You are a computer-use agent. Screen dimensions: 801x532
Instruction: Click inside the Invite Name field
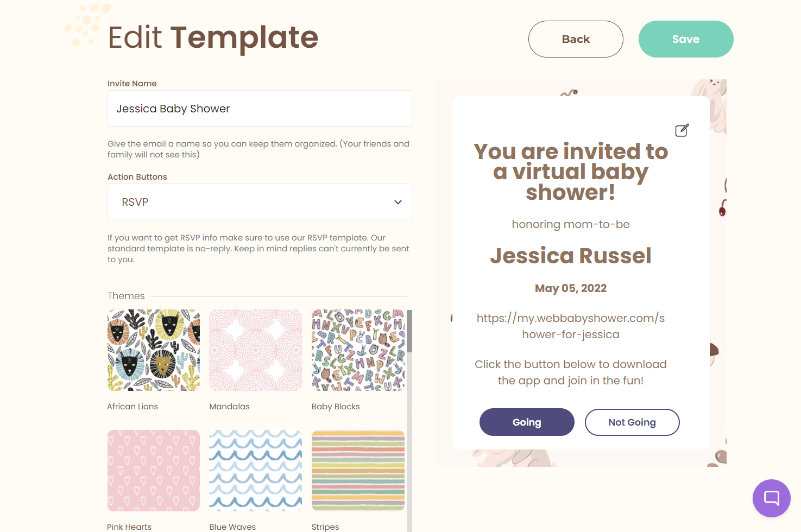260,109
